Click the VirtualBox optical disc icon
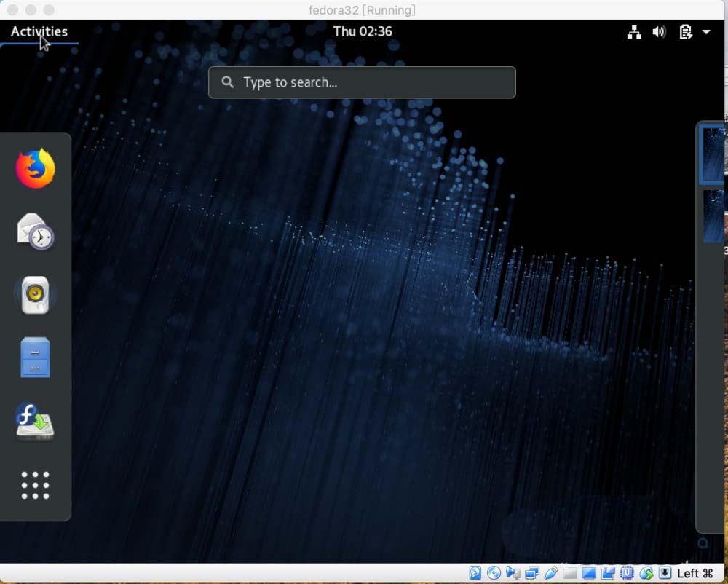 click(x=494, y=574)
